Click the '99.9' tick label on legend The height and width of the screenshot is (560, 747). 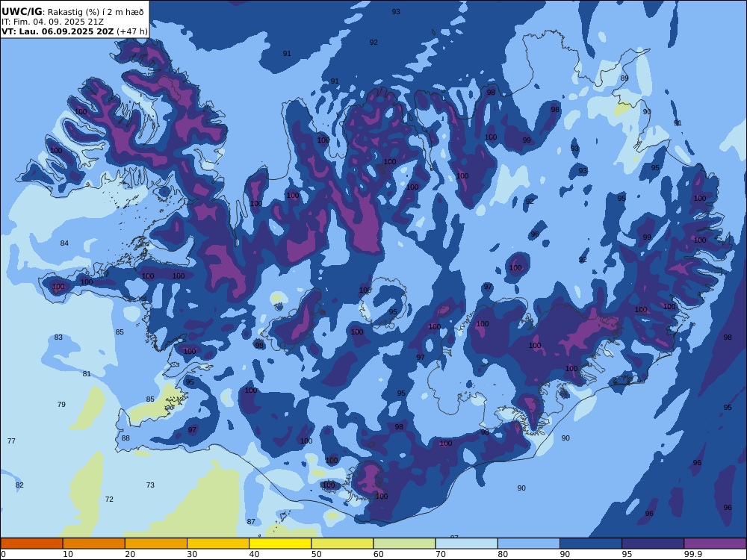click(x=692, y=554)
